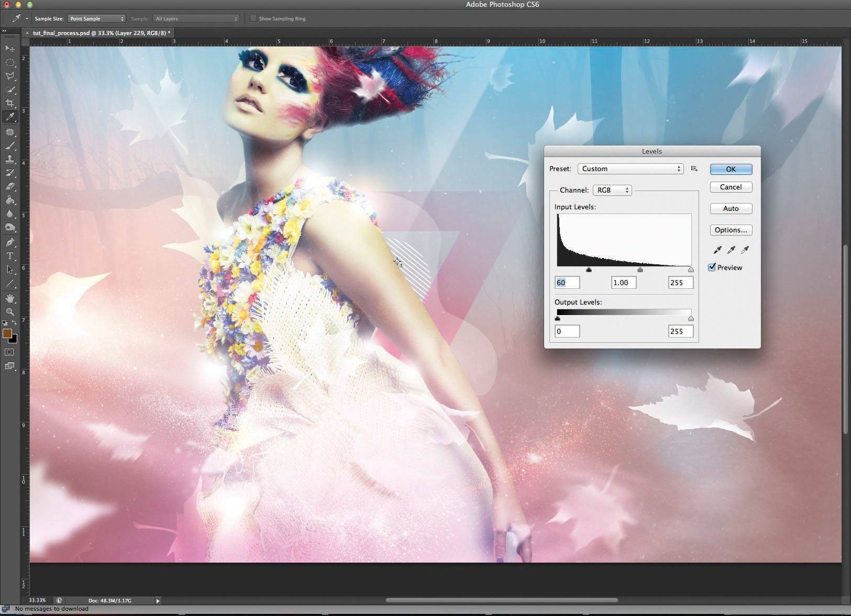Select the Move tool
The width and height of the screenshot is (851, 616).
click(10, 48)
